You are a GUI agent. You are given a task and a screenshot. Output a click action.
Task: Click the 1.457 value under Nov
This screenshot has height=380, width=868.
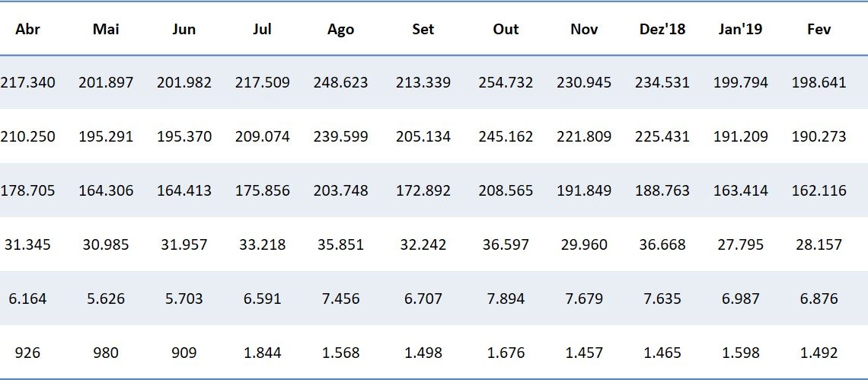(x=584, y=353)
